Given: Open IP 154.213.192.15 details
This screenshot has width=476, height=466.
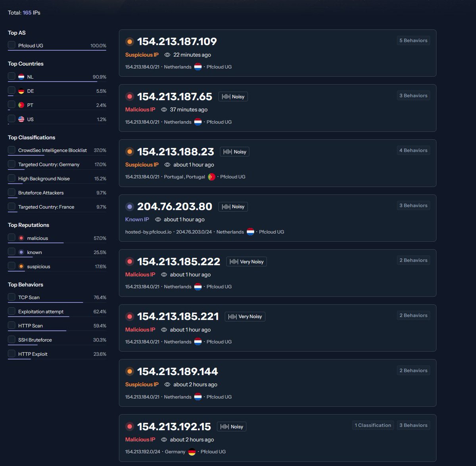Looking at the screenshot, I should [x=174, y=427].
